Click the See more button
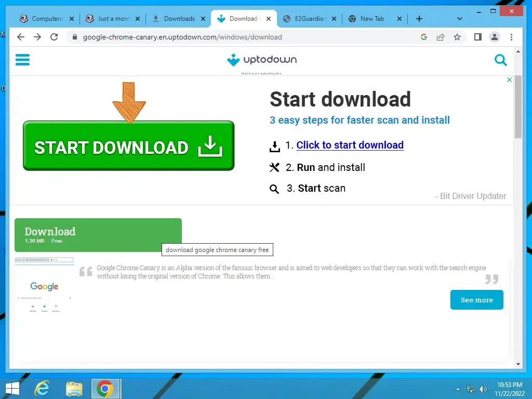532x399 pixels. click(477, 300)
